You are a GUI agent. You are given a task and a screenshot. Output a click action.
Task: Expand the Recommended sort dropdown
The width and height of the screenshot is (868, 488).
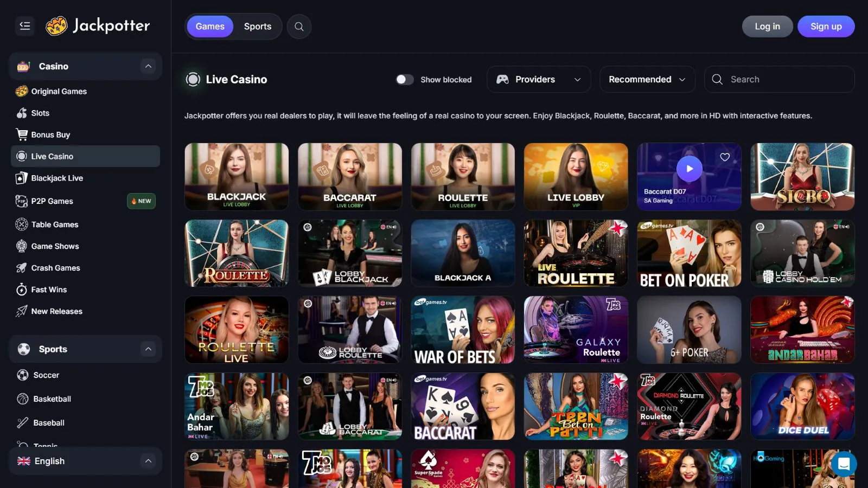pos(647,80)
